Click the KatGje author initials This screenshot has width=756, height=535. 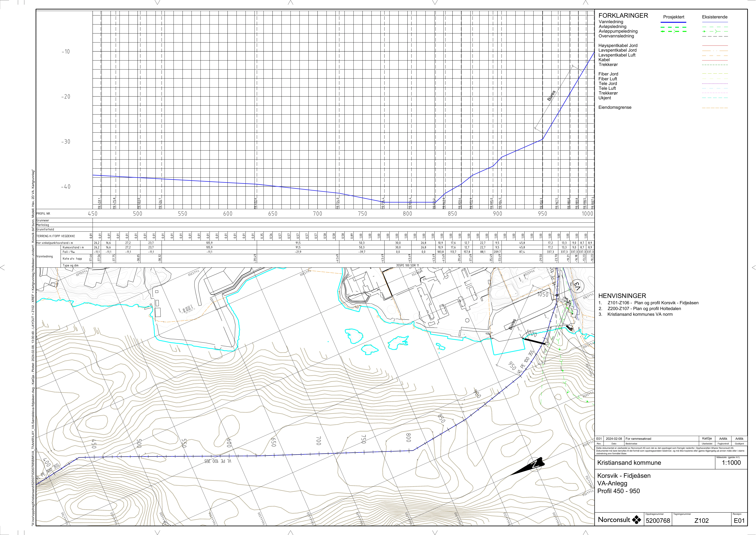707,439
